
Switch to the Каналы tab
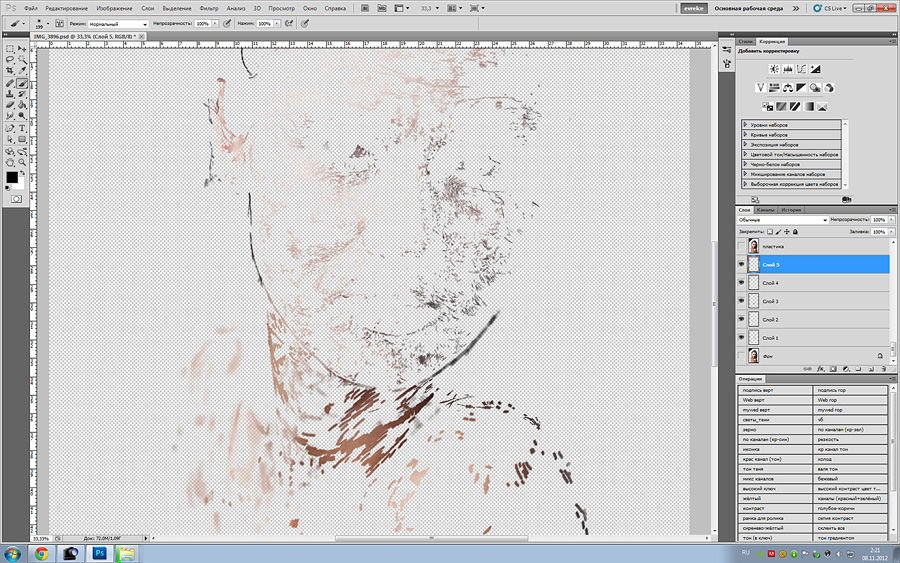(765, 210)
